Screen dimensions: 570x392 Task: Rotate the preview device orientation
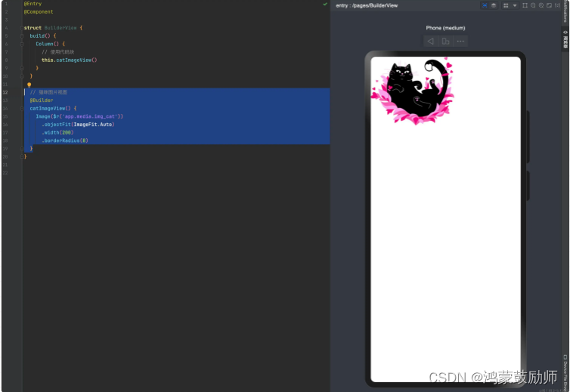(x=445, y=41)
